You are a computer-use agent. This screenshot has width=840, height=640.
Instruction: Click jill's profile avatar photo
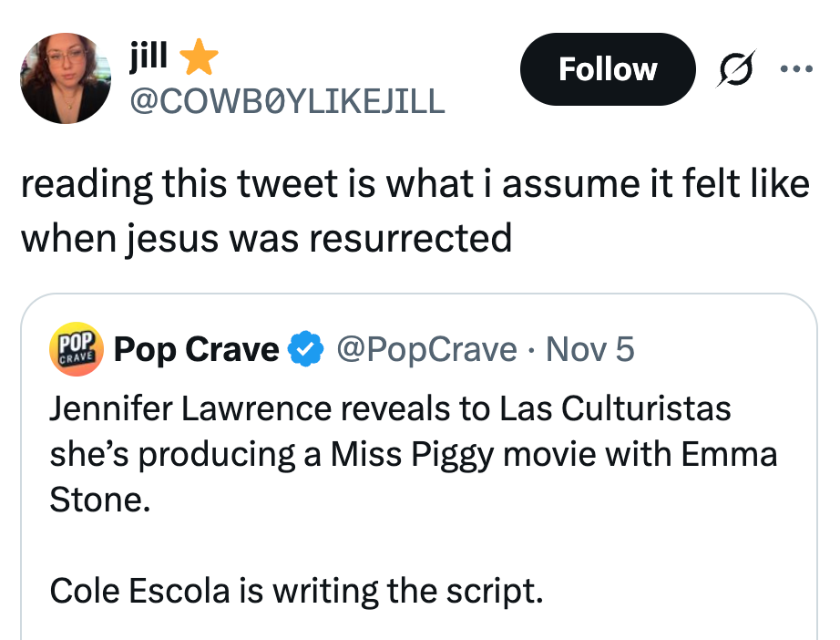tap(65, 78)
